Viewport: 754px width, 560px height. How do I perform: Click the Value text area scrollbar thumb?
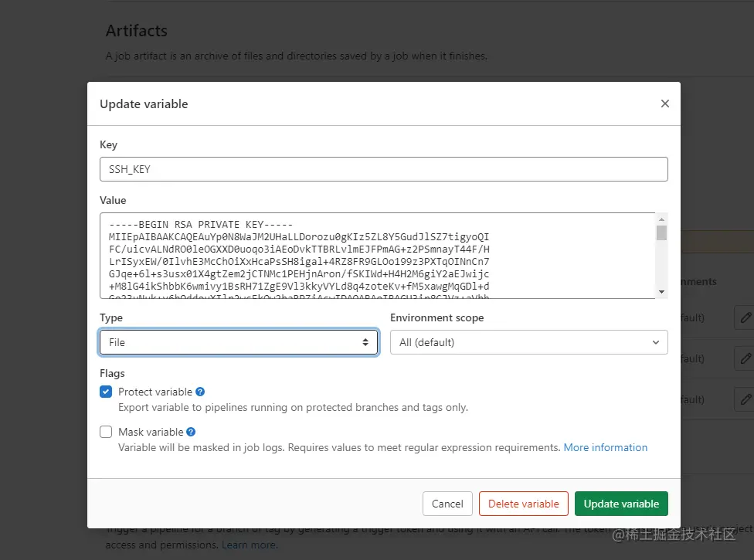(661, 233)
